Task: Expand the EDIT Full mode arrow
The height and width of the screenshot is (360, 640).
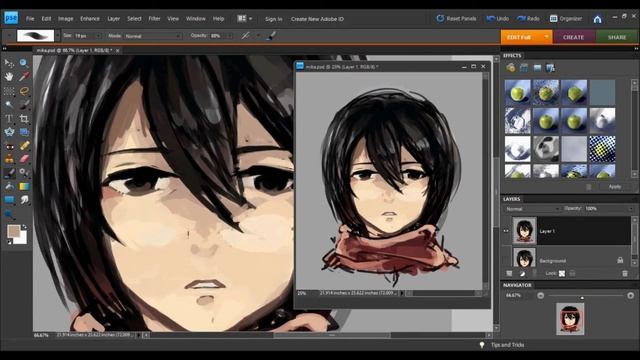Action: 546,37
